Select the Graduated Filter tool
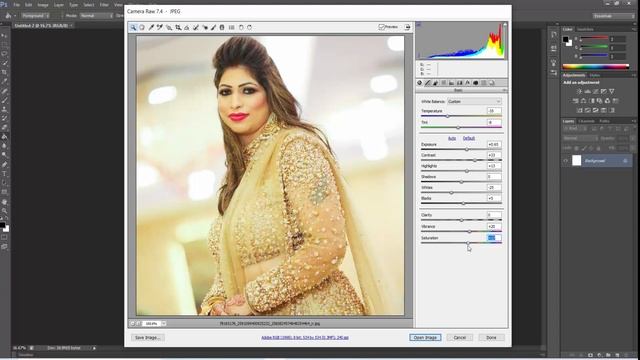Viewport: 640px width, 360px height. (x=222, y=27)
